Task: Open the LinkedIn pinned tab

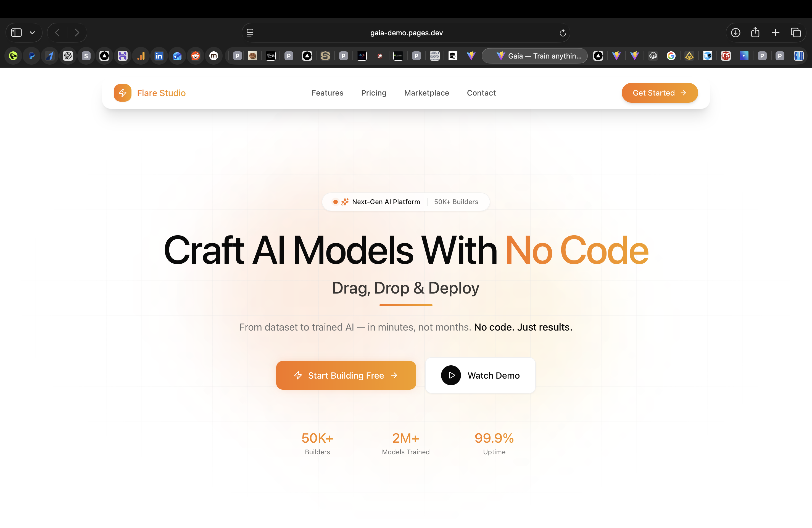Action: click(159, 56)
